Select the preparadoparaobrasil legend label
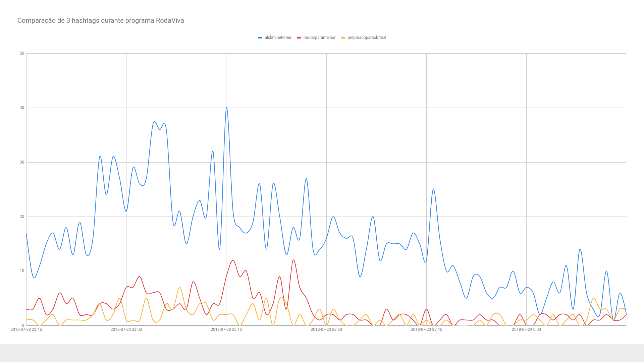The image size is (644, 362). pos(367,38)
